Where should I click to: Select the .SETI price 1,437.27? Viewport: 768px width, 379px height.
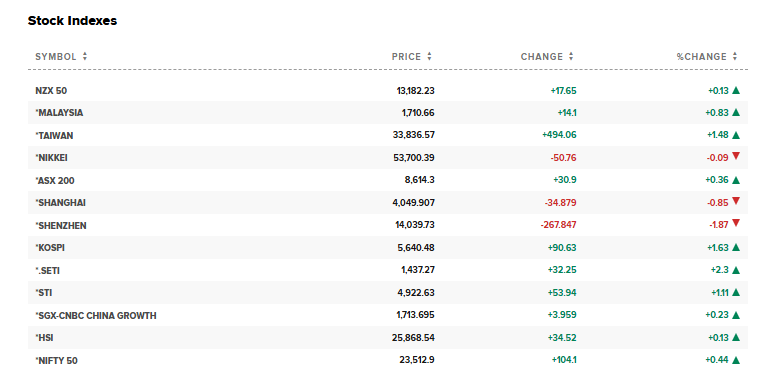(x=418, y=271)
